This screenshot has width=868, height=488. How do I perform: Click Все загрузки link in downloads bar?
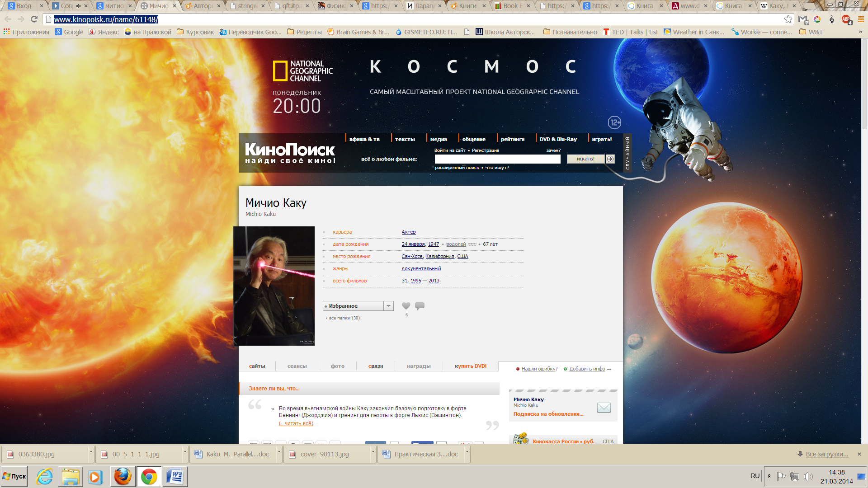pos(827,454)
